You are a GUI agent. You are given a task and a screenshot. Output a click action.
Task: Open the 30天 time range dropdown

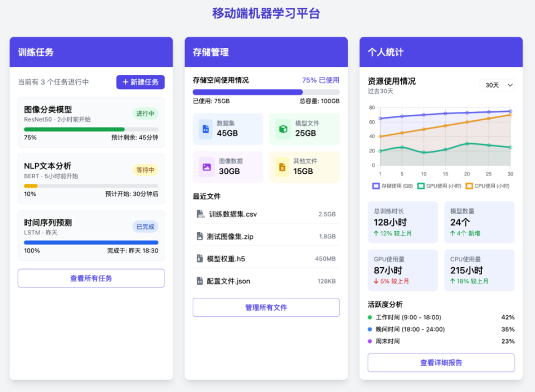(497, 85)
